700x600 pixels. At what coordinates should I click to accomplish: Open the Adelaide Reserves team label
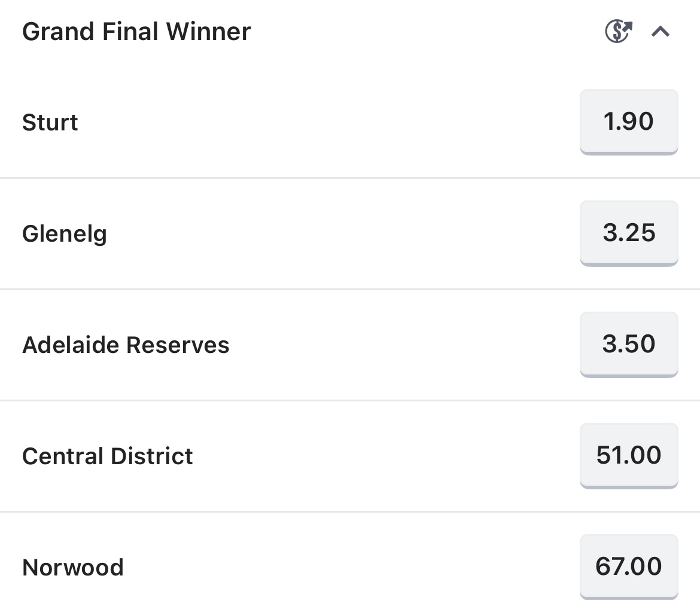click(126, 345)
